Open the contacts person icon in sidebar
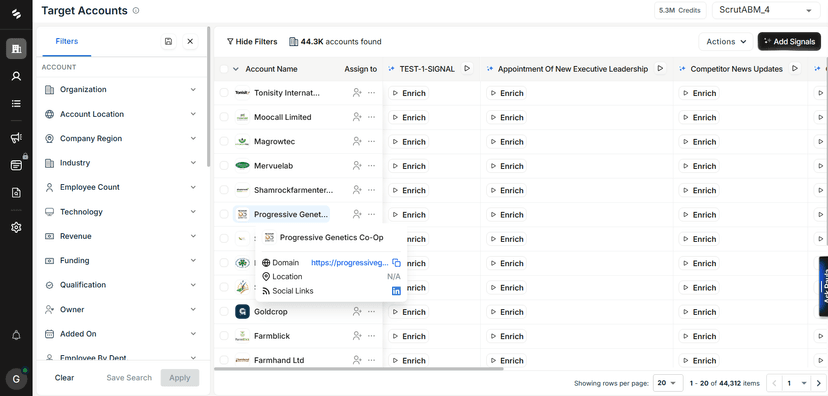This screenshot has height=396, width=828. point(16,76)
